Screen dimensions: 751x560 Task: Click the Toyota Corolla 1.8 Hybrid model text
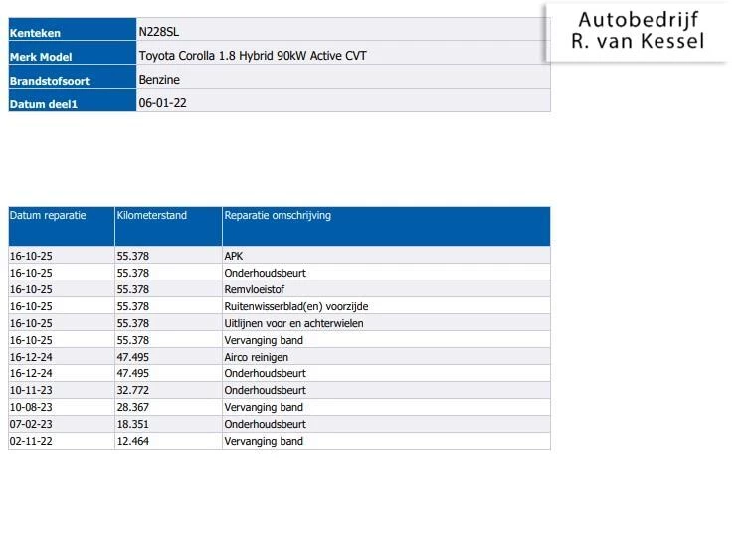253,56
